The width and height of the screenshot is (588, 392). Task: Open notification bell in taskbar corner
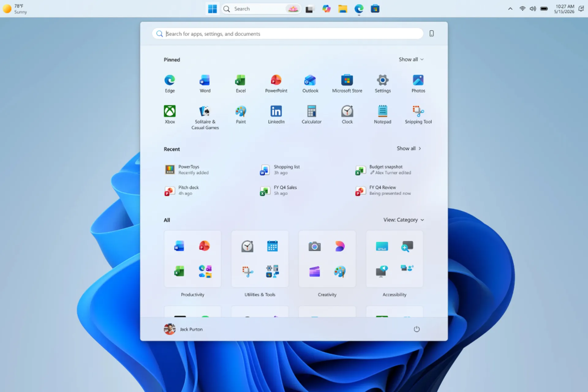(x=581, y=9)
